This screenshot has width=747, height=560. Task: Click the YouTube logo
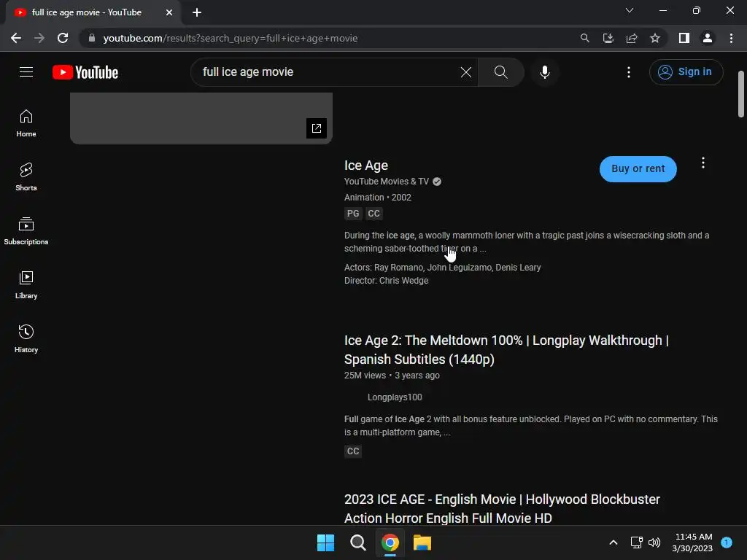(x=85, y=72)
